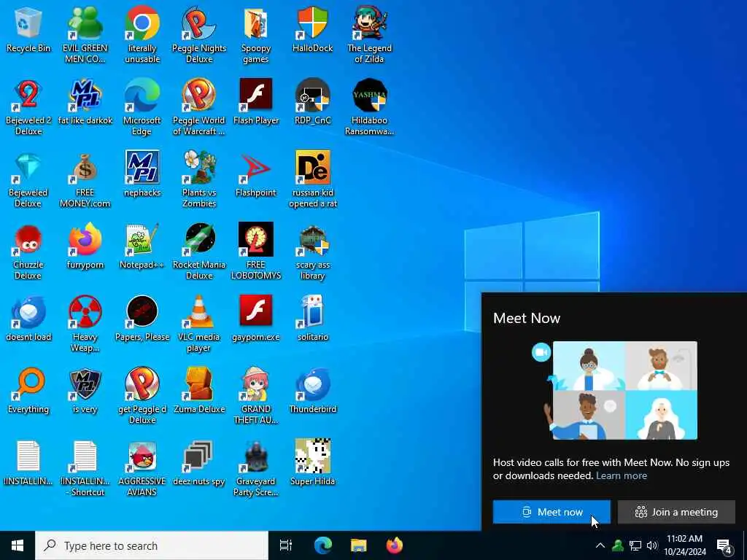Launch Firefox from the taskbar
Image resolution: width=747 pixels, height=560 pixels.
click(395, 545)
